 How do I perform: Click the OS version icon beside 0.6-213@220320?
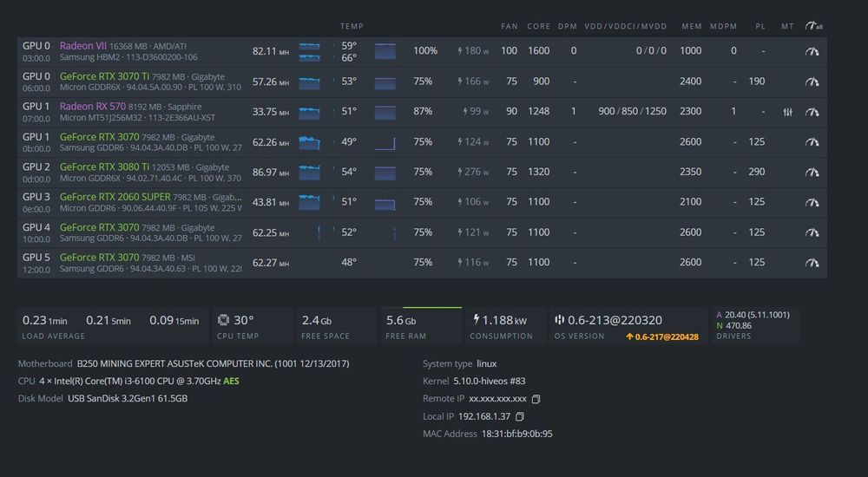click(559, 319)
